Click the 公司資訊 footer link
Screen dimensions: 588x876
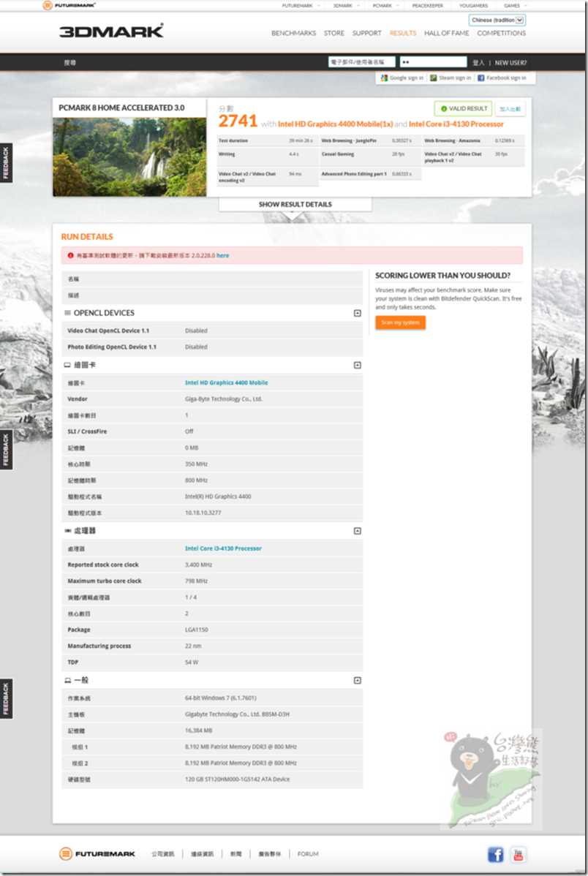pos(162,854)
